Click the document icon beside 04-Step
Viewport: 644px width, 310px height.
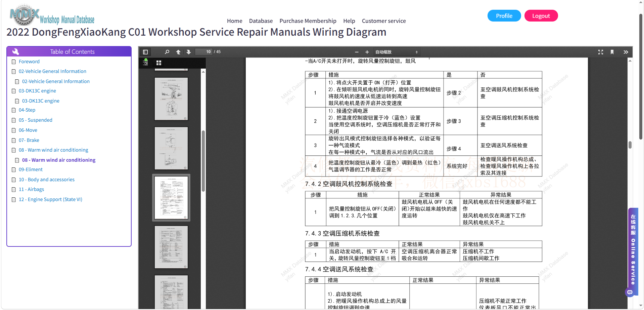[14, 110]
